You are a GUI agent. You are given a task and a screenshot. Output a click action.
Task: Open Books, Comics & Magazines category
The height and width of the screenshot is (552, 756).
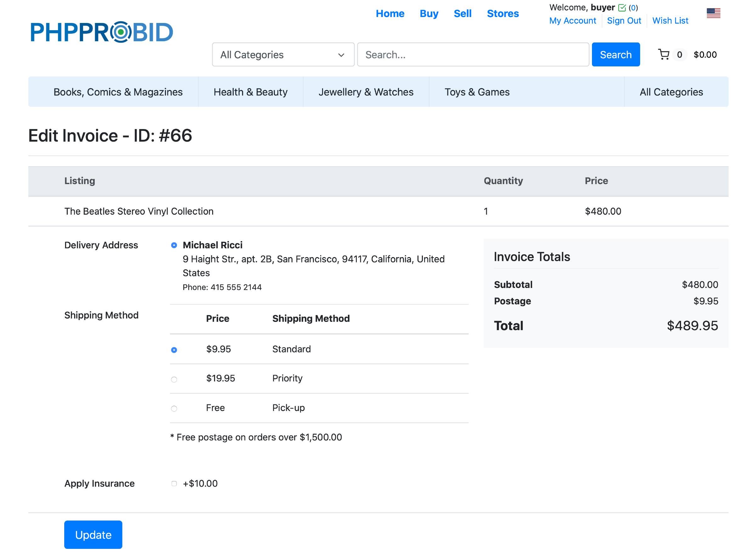pyautogui.click(x=118, y=92)
